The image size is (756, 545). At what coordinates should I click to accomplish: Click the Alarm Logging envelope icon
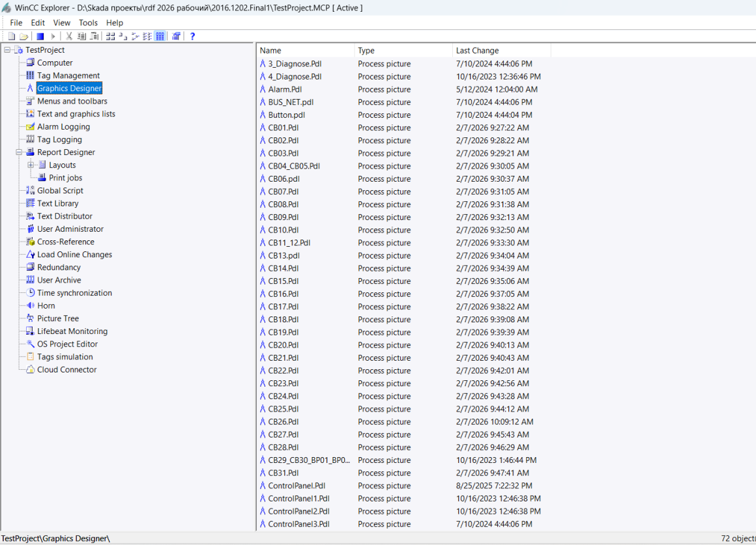point(30,127)
